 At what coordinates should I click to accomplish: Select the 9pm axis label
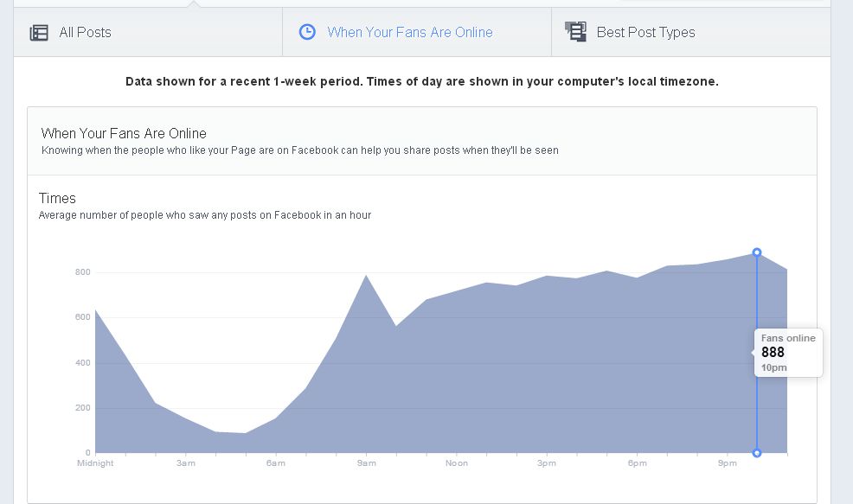click(728, 463)
